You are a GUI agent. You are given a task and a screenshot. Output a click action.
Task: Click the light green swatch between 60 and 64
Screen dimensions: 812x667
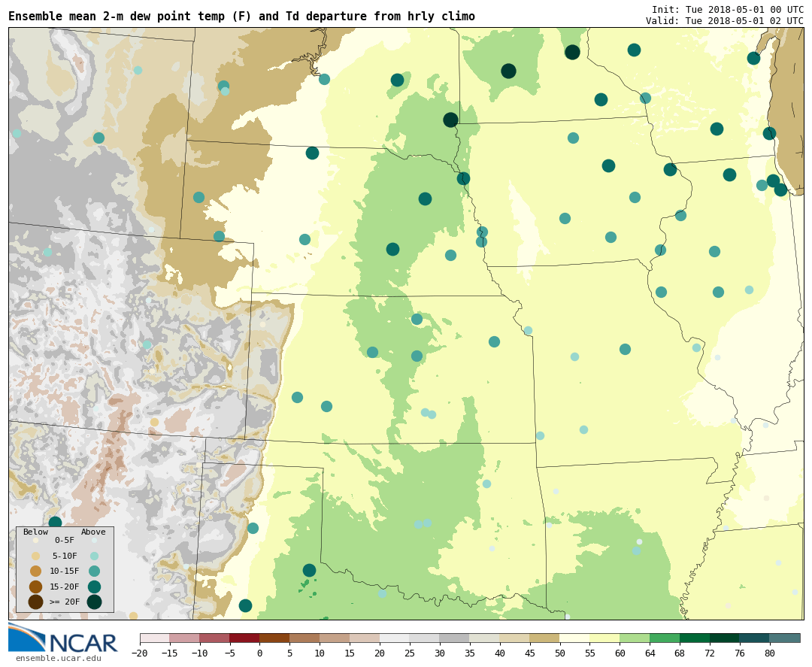pos(635,638)
